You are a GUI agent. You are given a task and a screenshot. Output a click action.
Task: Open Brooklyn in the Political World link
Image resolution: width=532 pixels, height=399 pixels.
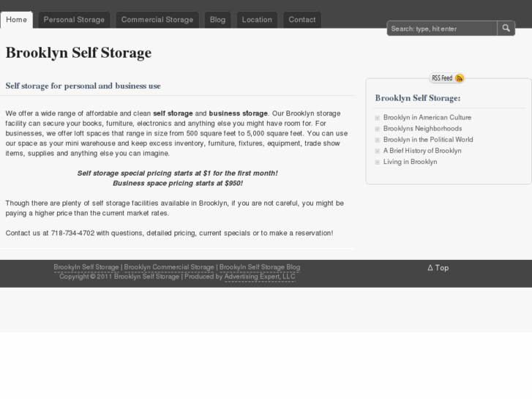[428, 140]
